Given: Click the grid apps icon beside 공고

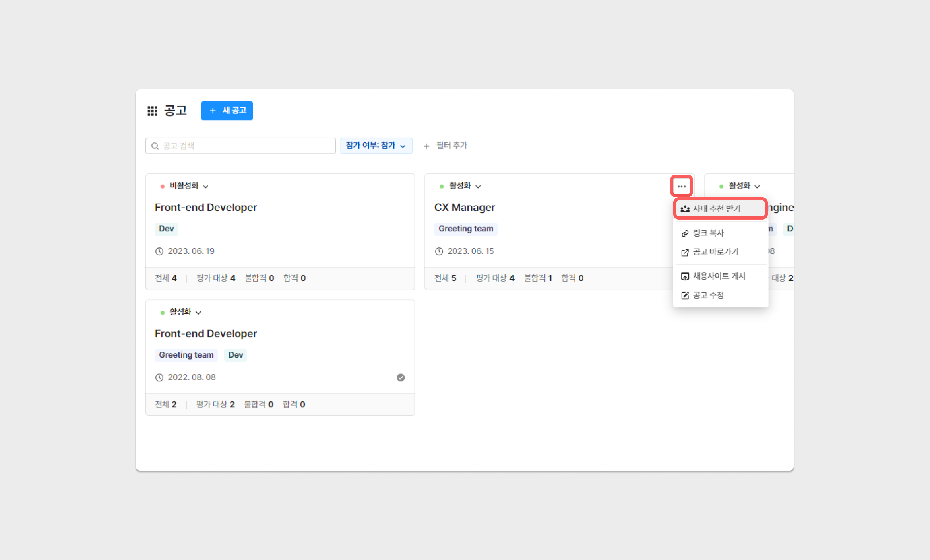Looking at the screenshot, I should [152, 111].
